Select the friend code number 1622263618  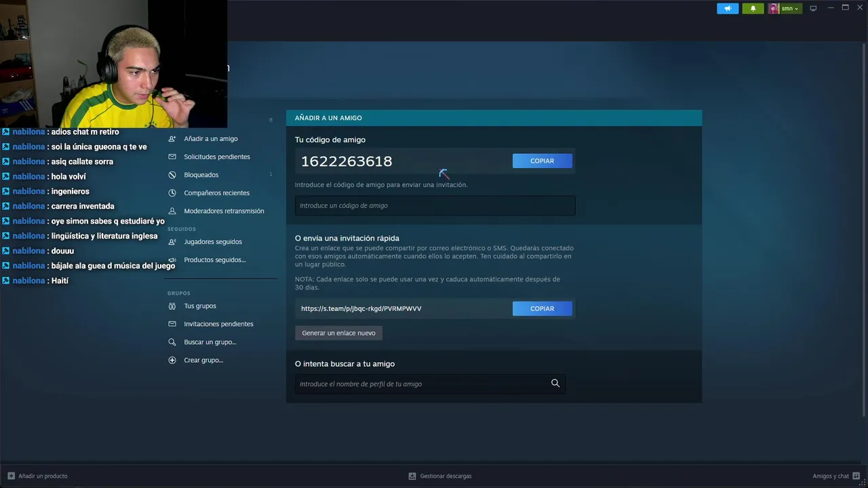click(x=347, y=161)
